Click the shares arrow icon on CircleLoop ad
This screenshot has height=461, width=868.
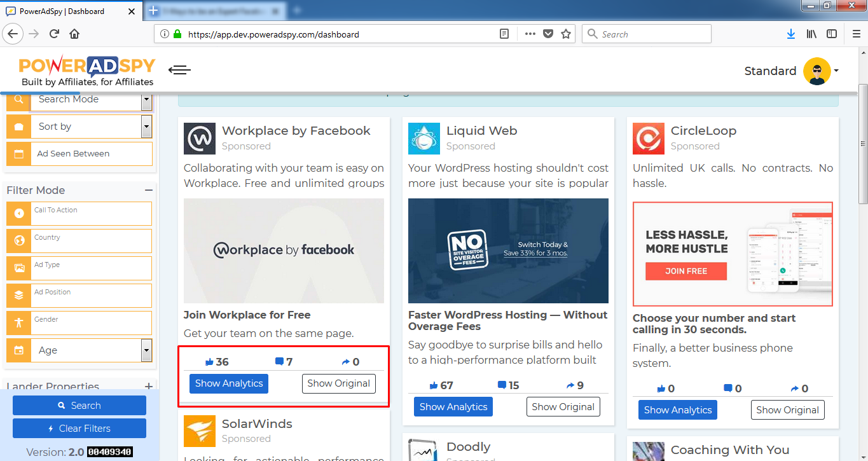[x=794, y=389]
